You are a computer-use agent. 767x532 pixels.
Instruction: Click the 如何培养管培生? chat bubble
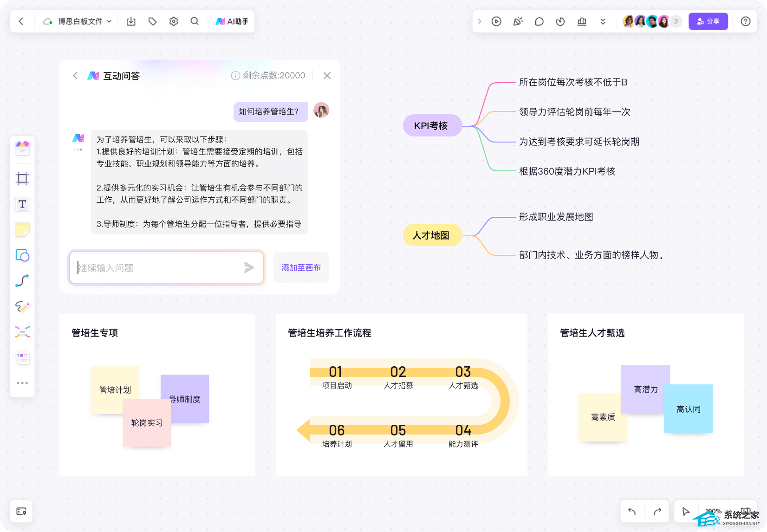pyautogui.click(x=271, y=112)
